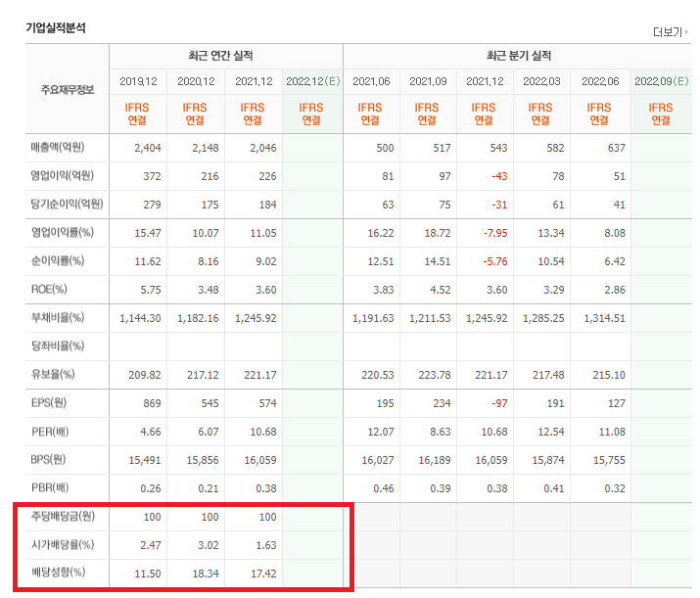Click the 11.50 payout ratio value
The image size is (700, 598).
[x=148, y=574]
